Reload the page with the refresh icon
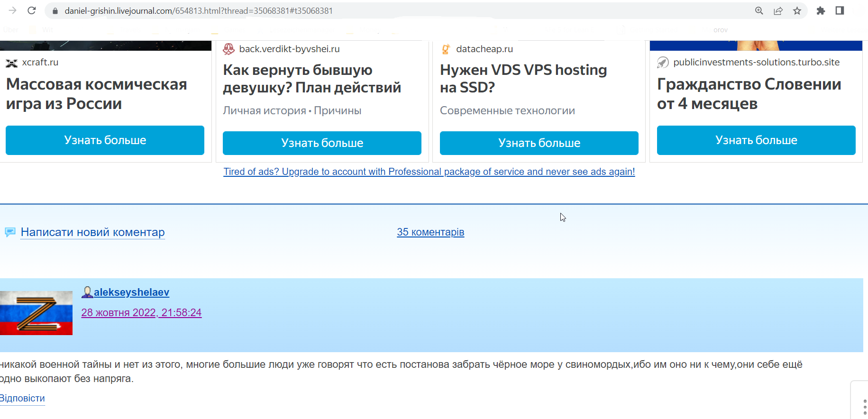 point(32,10)
